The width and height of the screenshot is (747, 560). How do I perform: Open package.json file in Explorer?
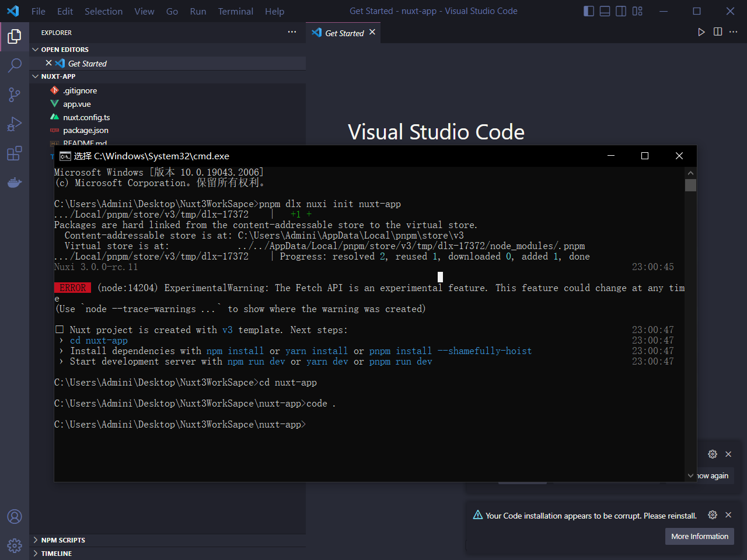coord(86,130)
